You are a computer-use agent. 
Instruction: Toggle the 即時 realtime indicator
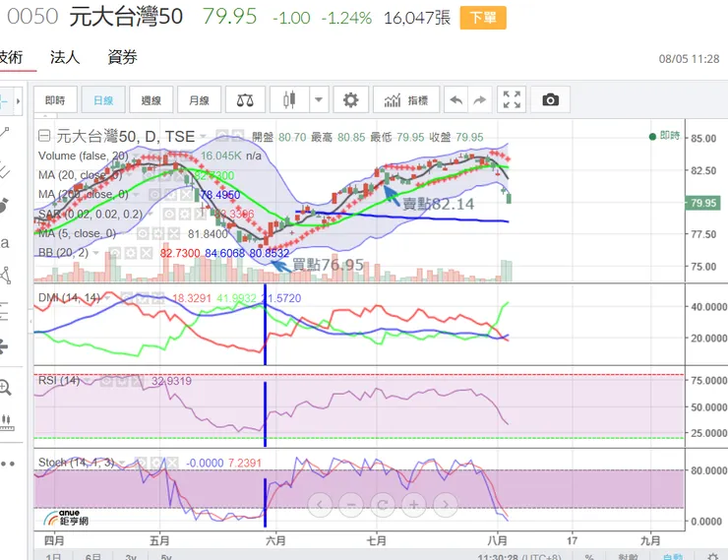(x=664, y=136)
